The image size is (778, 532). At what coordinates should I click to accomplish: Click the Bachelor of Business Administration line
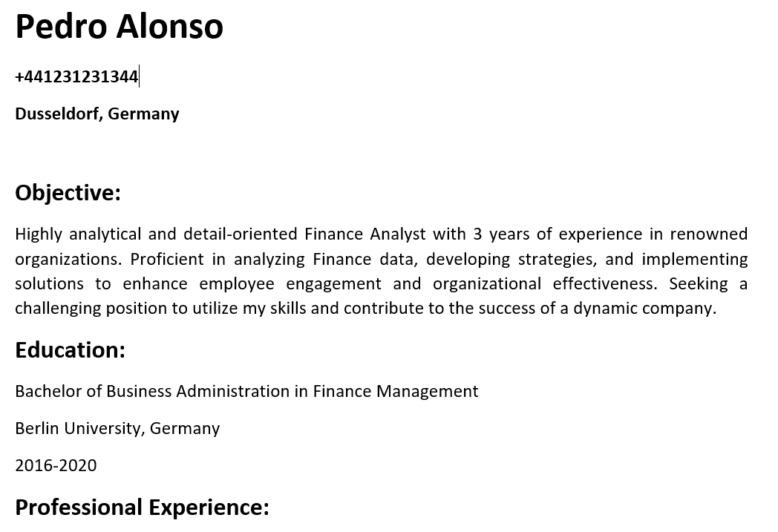[x=246, y=391]
